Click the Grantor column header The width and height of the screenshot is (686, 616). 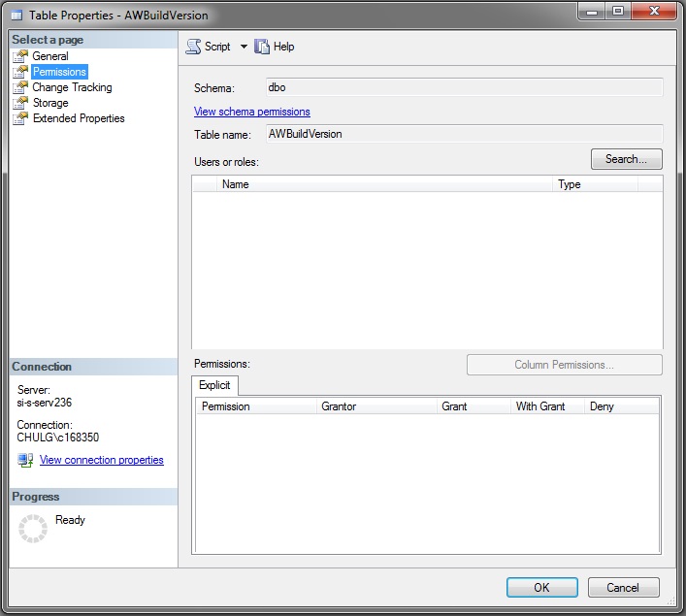tap(376, 406)
